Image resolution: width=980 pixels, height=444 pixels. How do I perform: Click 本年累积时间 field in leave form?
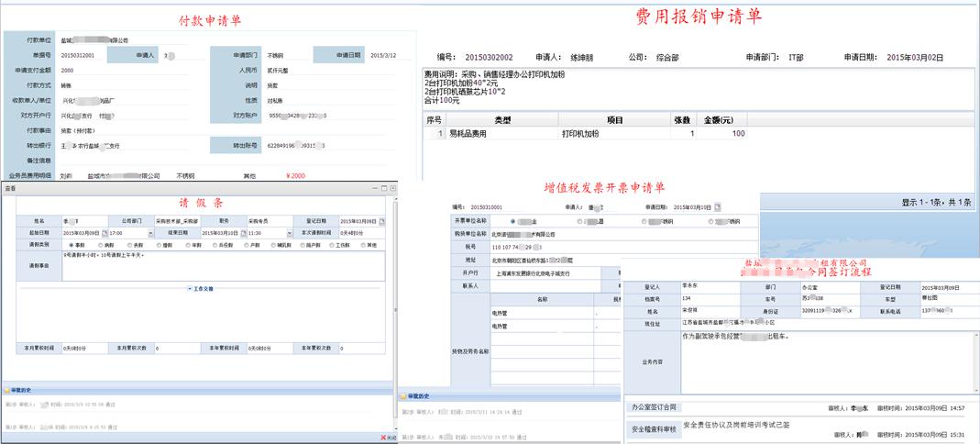270,349
